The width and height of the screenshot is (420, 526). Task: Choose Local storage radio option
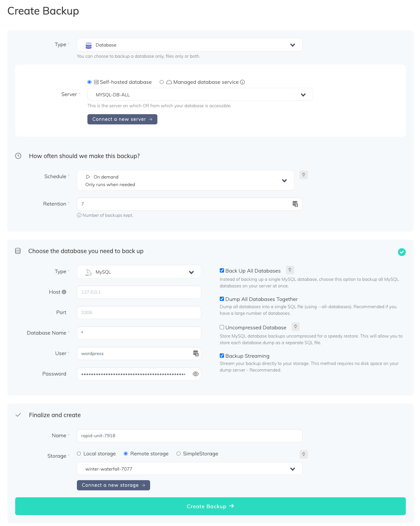coord(79,454)
